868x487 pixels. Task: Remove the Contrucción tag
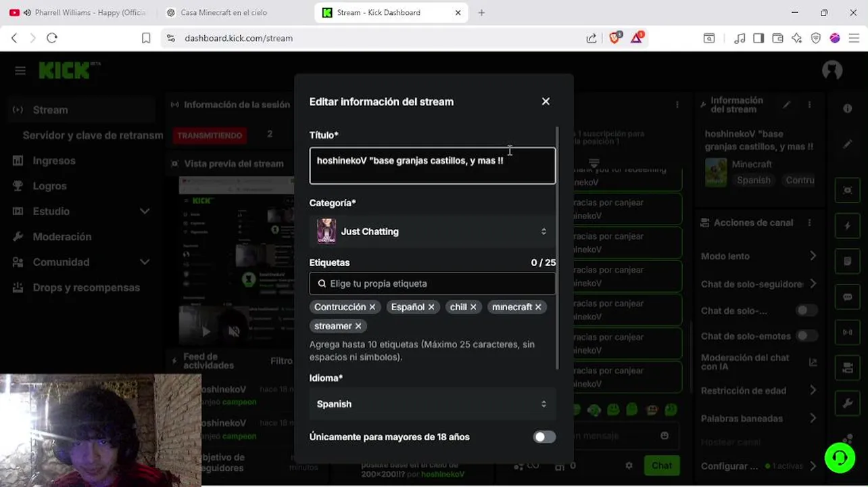point(372,307)
